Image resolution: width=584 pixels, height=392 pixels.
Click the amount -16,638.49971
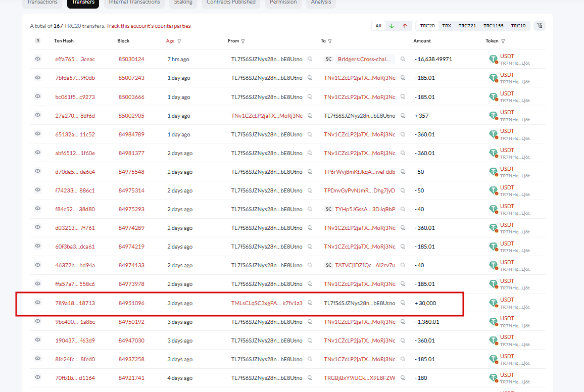(433, 59)
